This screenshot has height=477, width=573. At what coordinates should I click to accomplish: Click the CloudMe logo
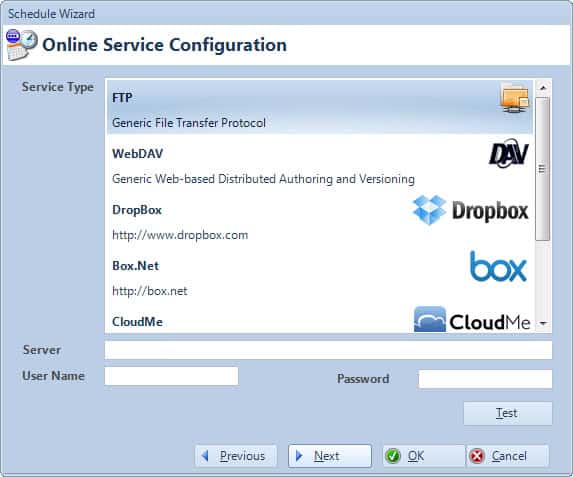coord(472,319)
